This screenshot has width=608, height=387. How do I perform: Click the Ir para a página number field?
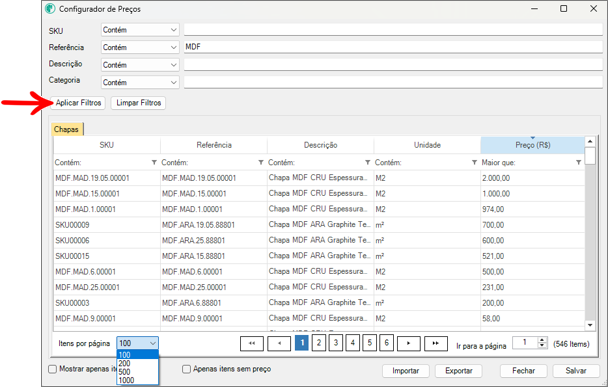coord(525,343)
